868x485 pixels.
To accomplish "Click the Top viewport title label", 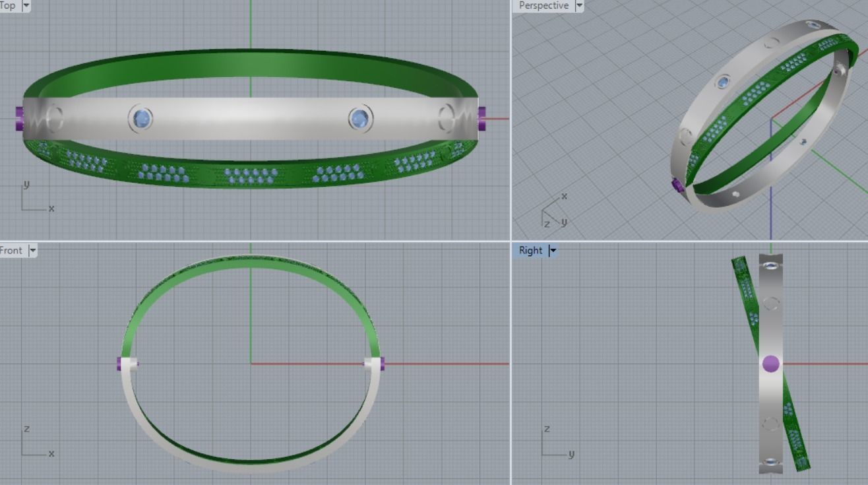I will [8, 5].
